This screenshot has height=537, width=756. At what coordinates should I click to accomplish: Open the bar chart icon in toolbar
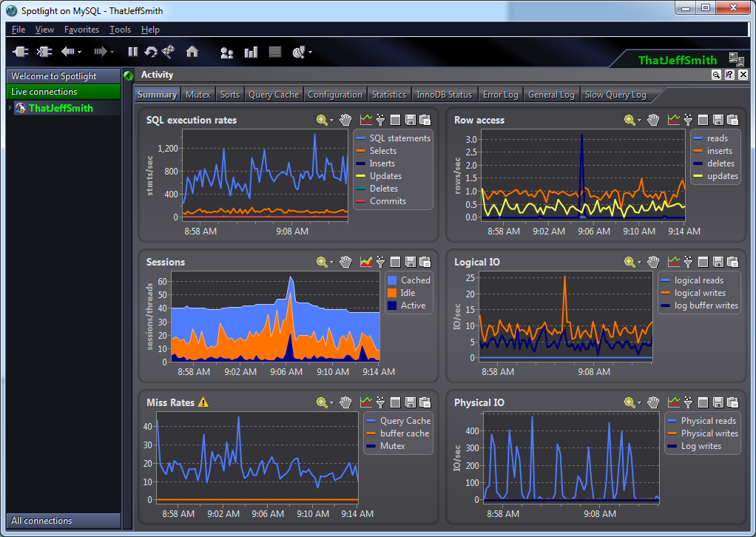point(251,52)
